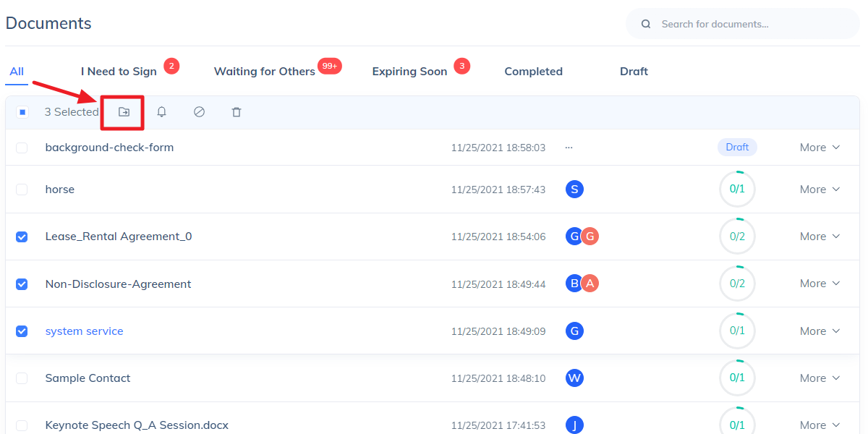
Task: Click the Draft status badge
Action: [x=737, y=147]
